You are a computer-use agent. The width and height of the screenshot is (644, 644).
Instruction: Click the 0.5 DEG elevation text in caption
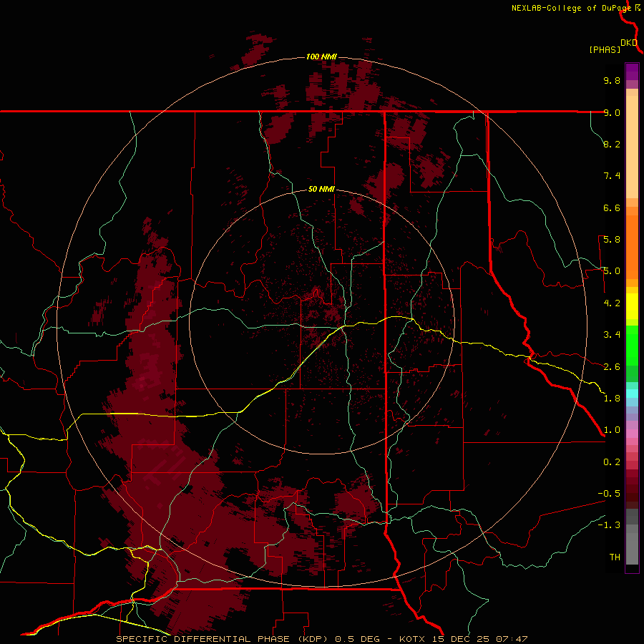click(x=358, y=639)
